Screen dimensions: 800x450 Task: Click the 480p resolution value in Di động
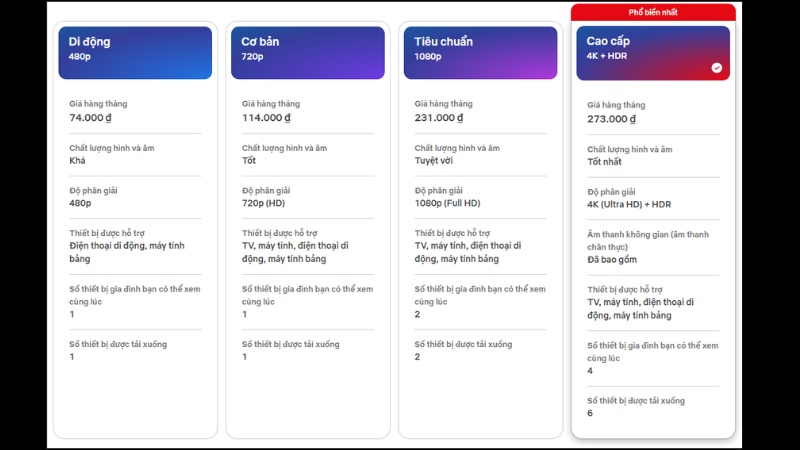[x=80, y=203]
